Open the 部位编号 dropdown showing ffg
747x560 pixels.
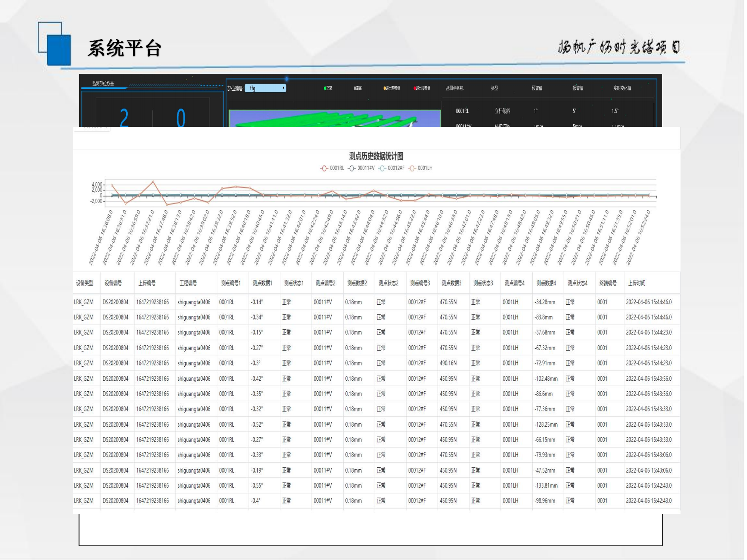(x=265, y=88)
